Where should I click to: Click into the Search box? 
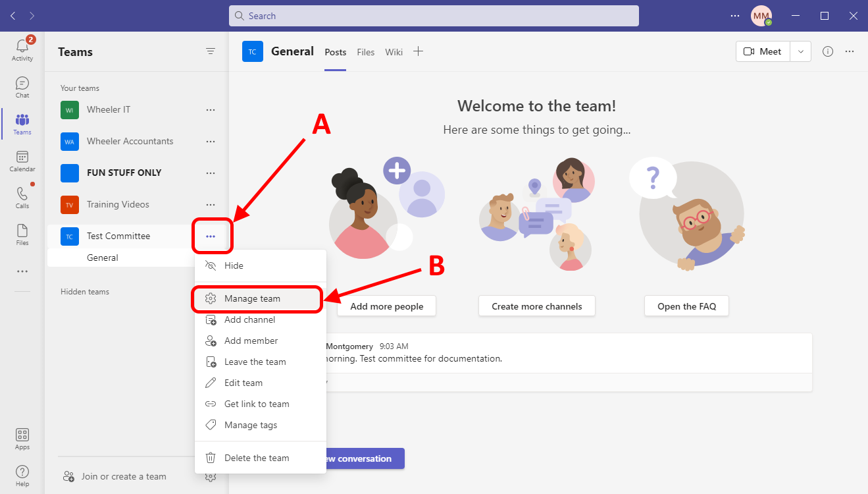tap(434, 16)
